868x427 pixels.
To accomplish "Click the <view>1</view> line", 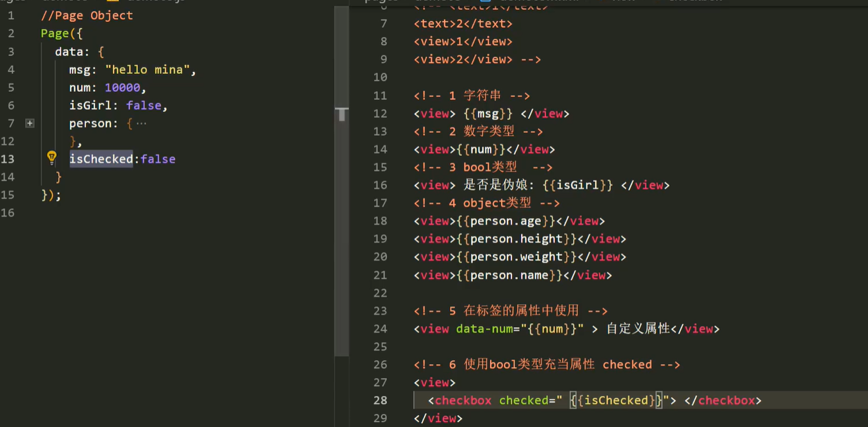I will 463,41.
